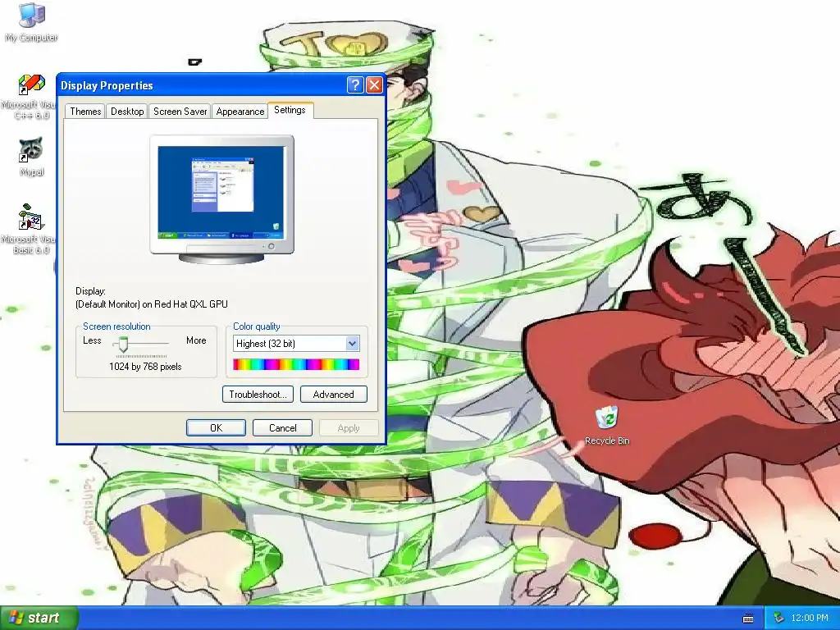840x630 pixels.
Task: Click the monitor preview image
Action: (221, 199)
